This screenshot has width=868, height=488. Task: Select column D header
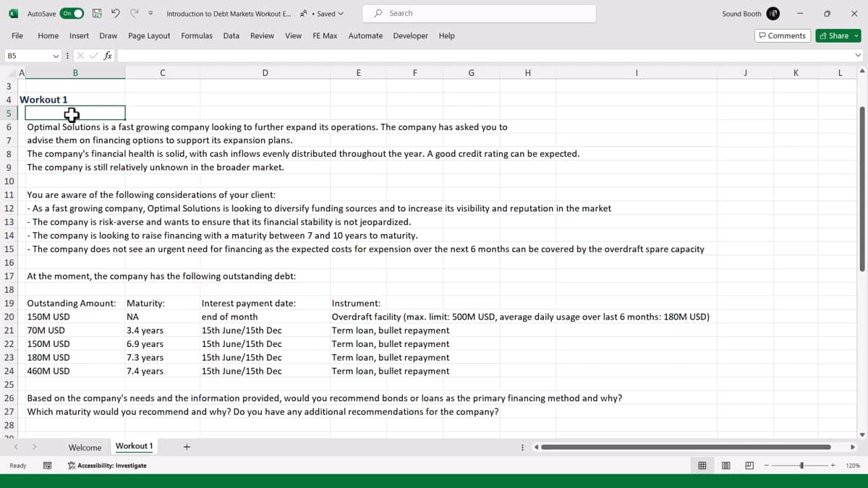265,72
